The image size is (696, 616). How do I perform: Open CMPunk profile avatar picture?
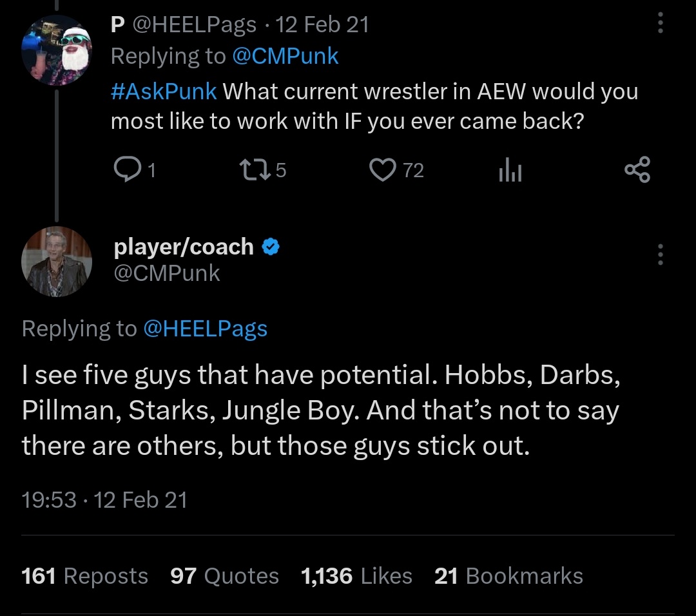pyautogui.click(x=57, y=261)
